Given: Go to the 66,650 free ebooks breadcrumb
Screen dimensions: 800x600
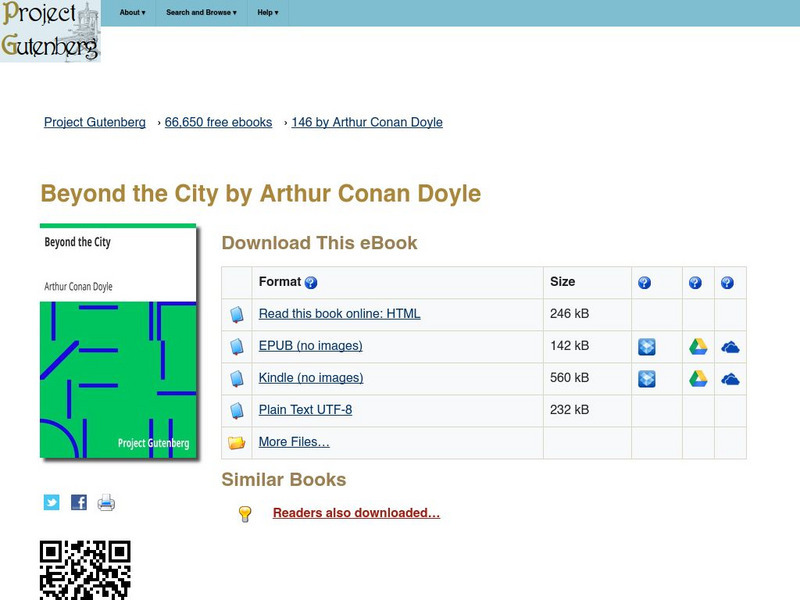Looking at the screenshot, I should click(216, 122).
